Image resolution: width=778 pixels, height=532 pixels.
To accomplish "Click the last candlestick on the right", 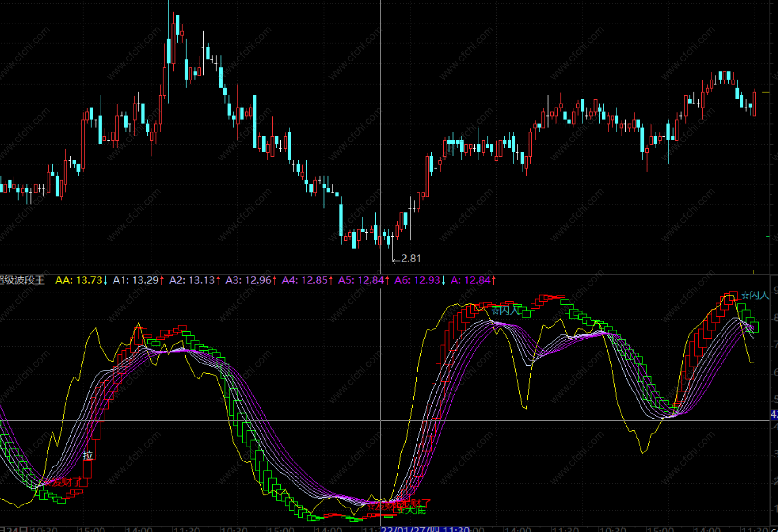I will pos(754,103).
